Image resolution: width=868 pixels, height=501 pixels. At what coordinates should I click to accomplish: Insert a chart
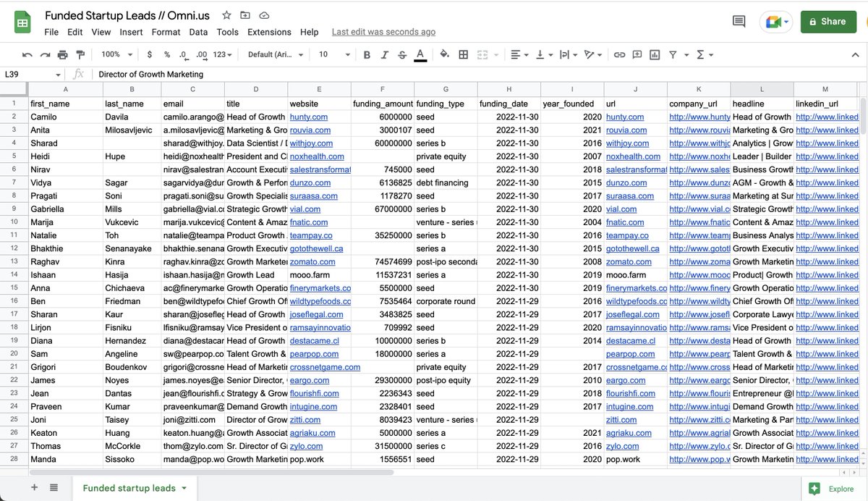(655, 54)
